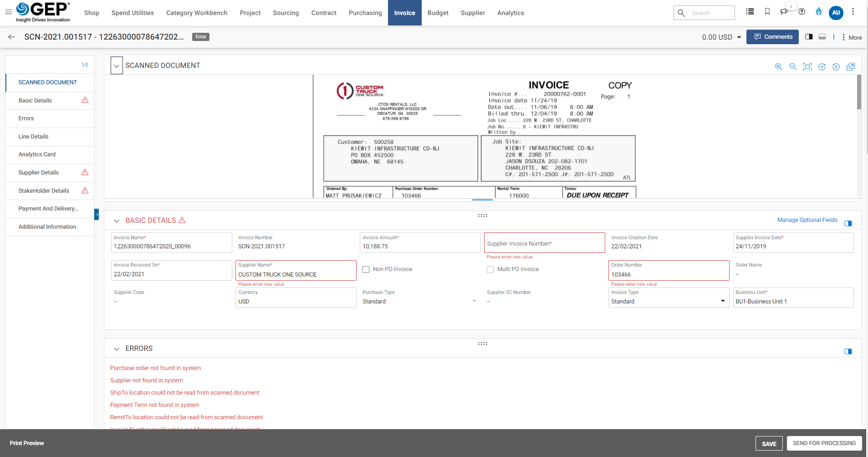
Task: Rotate the scanned document clockwise
Action: pyautogui.click(x=822, y=67)
